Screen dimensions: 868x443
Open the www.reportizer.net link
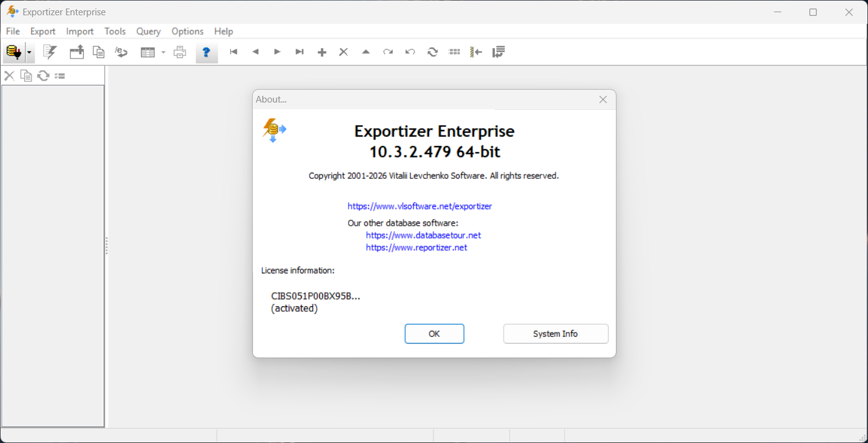pyautogui.click(x=416, y=248)
